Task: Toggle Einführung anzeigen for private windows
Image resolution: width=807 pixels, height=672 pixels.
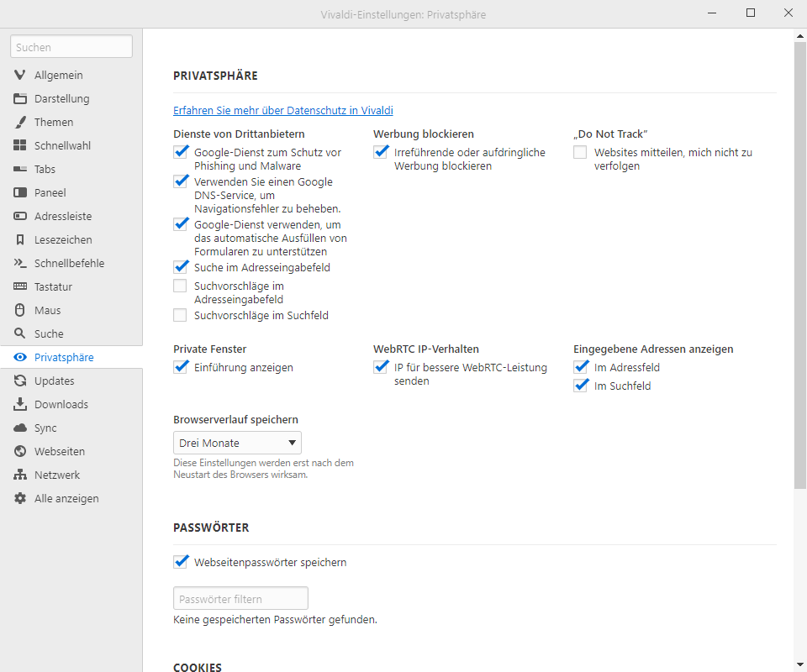Action: click(x=181, y=367)
